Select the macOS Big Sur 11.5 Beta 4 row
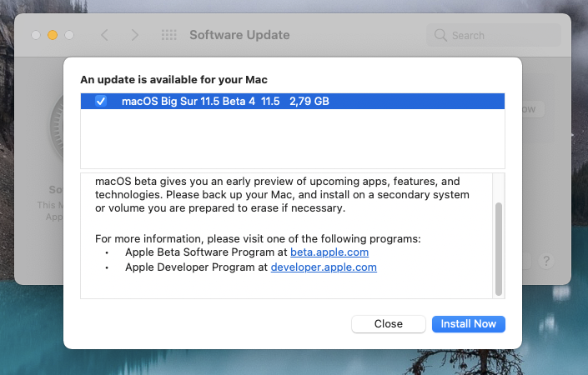 coord(293,101)
